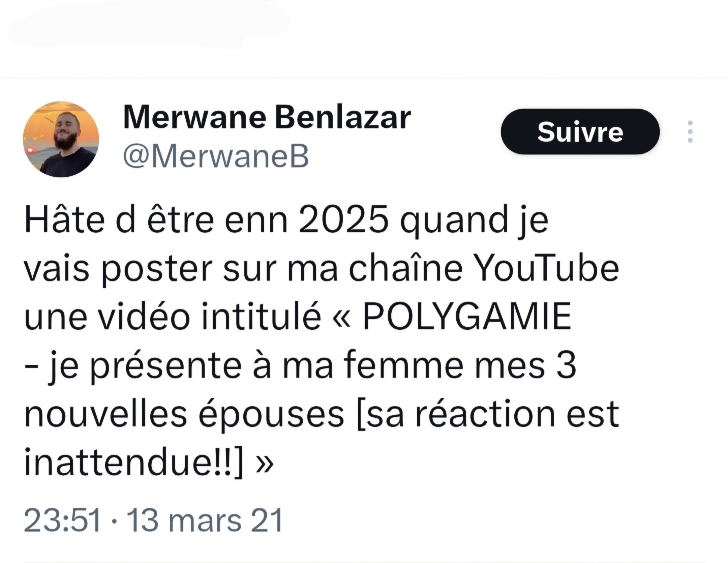The height and width of the screenshot is (563, 728).
Task: Click the blurred area above the tweet
Action: pos(148,24)
